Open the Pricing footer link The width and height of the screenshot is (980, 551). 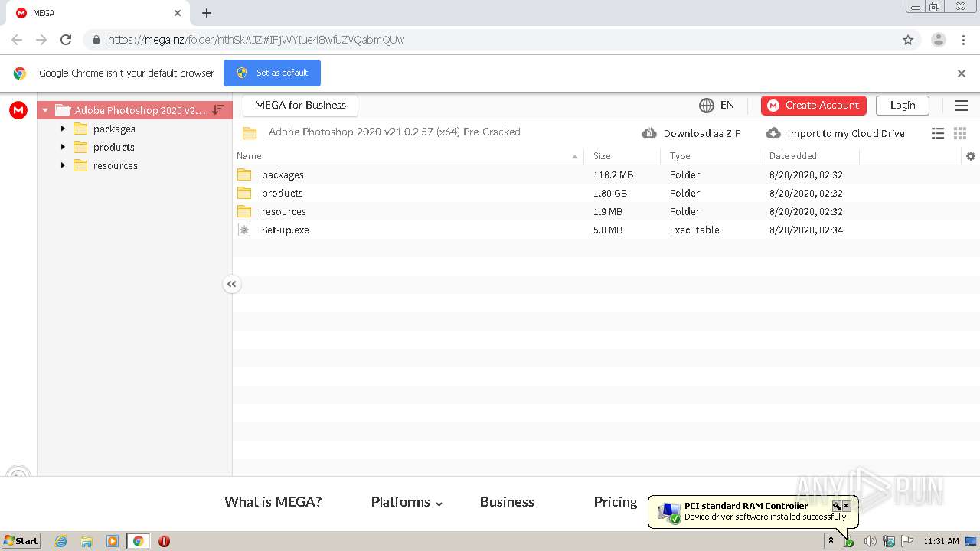(616, 502)
